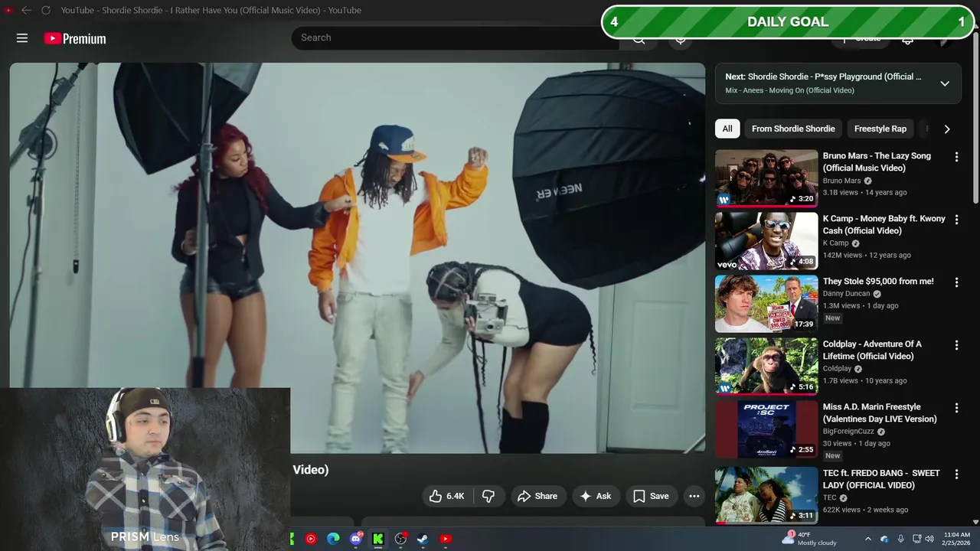
Task: Expand the Next up queue panel chevron
Action: [x=945, y=83]
